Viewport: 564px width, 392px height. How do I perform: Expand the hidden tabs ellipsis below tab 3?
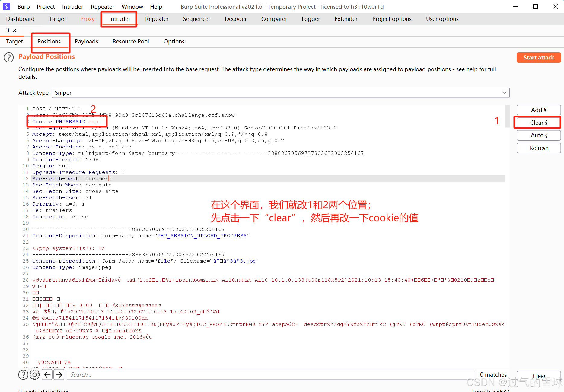click(33, 31)
